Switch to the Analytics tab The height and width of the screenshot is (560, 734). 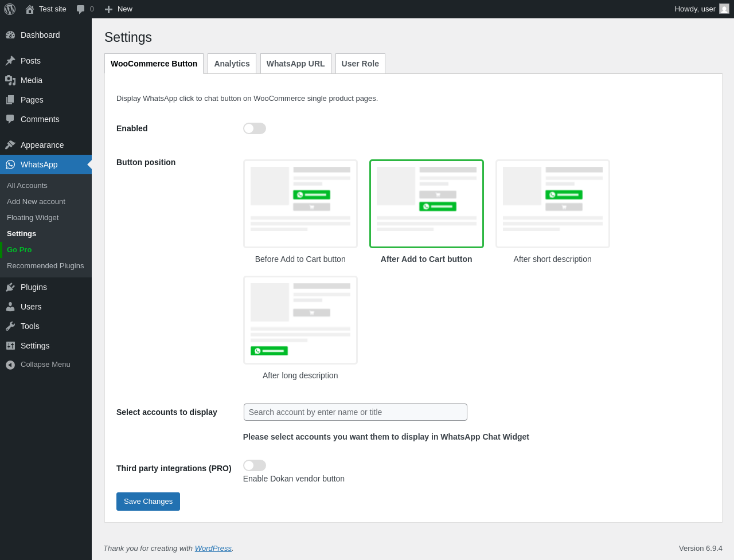coord(232,64)
